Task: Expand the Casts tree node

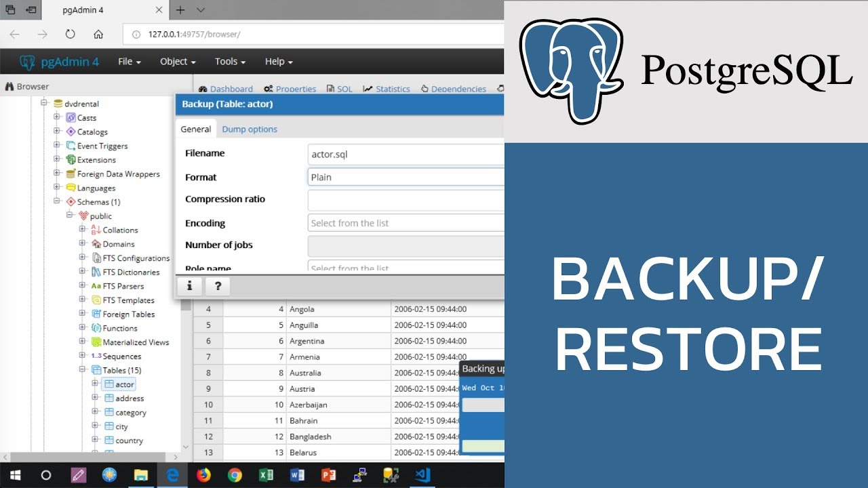Action: click(58, 118)
